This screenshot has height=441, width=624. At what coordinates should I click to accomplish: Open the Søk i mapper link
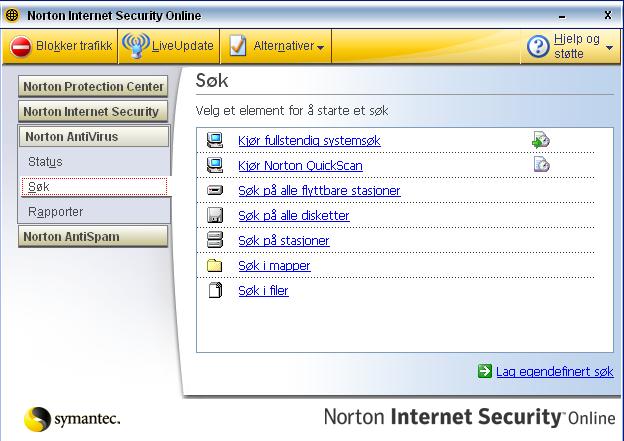(x=274, y=265)
